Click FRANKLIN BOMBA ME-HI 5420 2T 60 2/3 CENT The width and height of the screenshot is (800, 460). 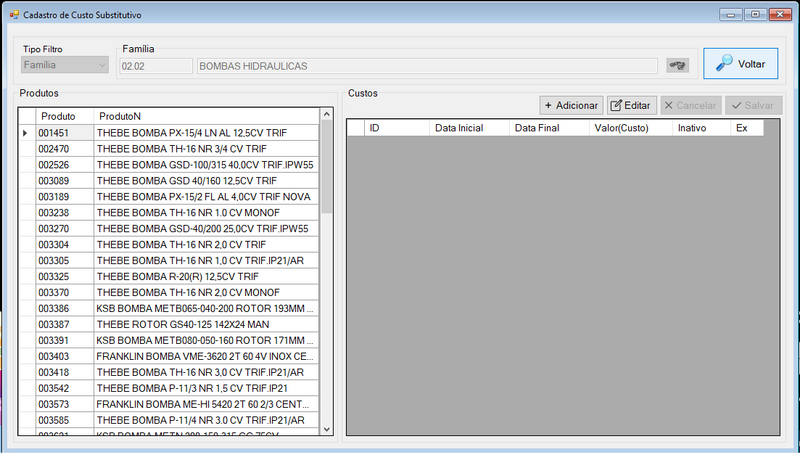[x=207, y=404]
